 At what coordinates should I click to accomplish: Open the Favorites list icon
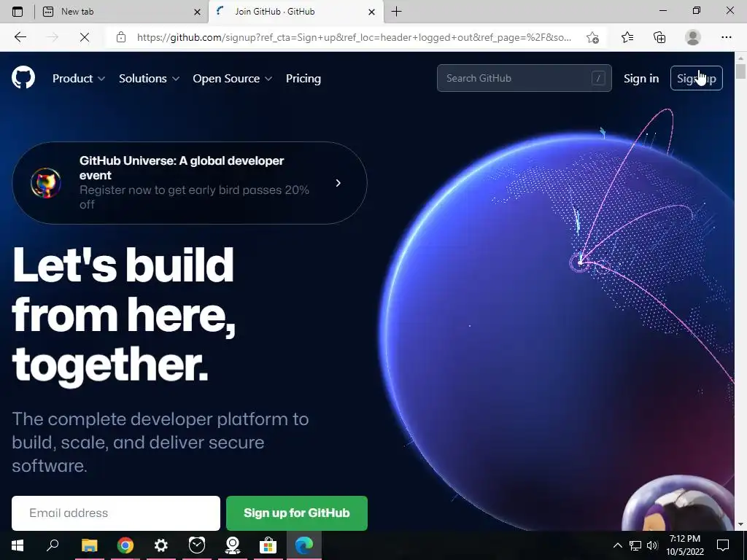tap(627, 37)
